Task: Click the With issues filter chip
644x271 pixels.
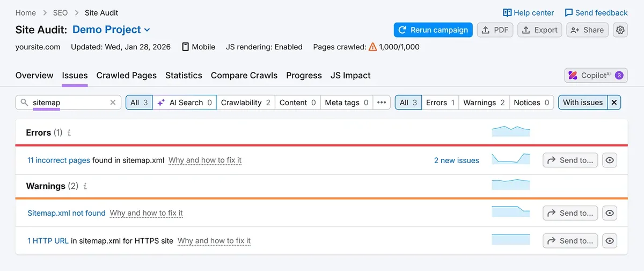Action: pyautogui.click(x=583, y=102)
